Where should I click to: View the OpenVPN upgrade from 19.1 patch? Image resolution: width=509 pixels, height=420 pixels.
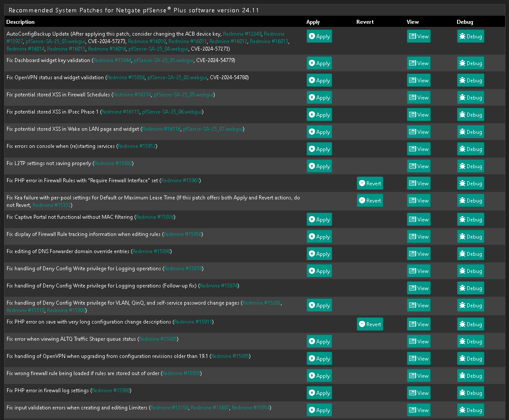tap(419, 359)
